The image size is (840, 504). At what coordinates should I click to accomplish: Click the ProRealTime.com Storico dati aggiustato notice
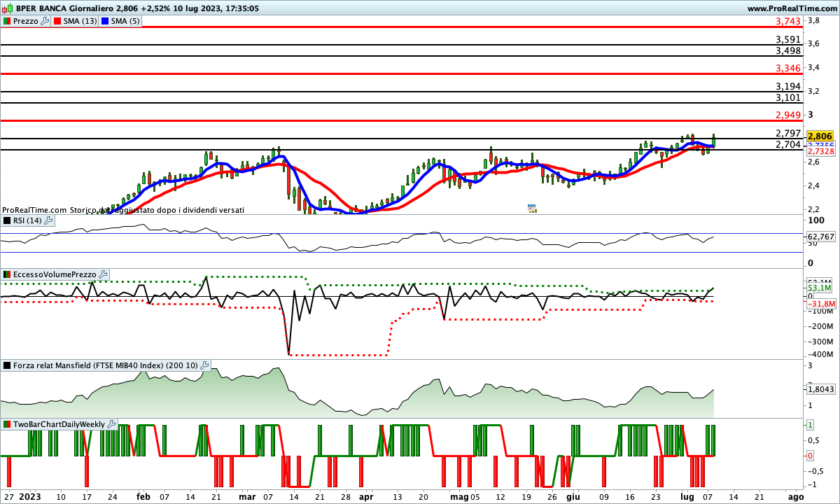coord(123,209)
